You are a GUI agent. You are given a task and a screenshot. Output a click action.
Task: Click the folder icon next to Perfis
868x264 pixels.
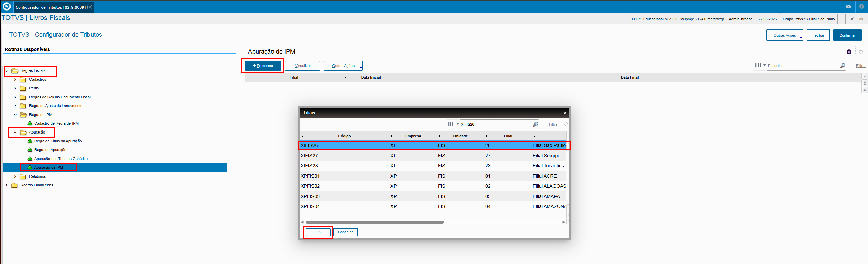[23, 88]
